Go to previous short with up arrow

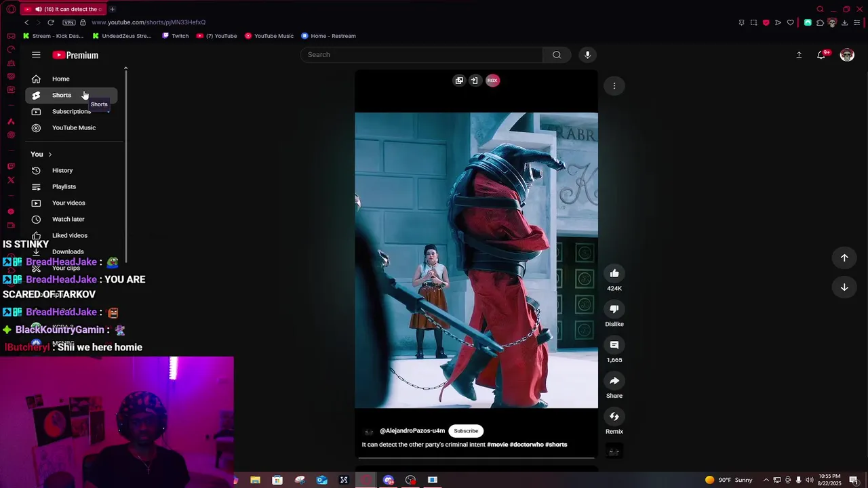pyautogui.click(x=844, y=258)
